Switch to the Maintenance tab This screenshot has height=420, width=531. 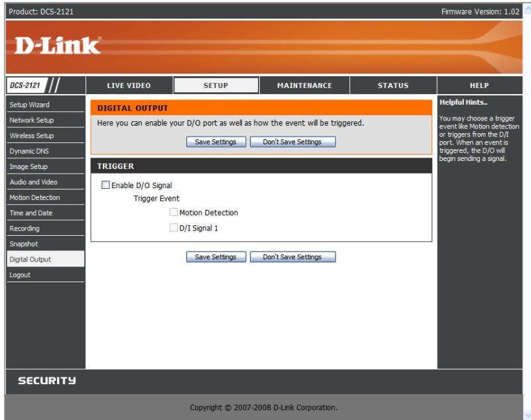304,85
